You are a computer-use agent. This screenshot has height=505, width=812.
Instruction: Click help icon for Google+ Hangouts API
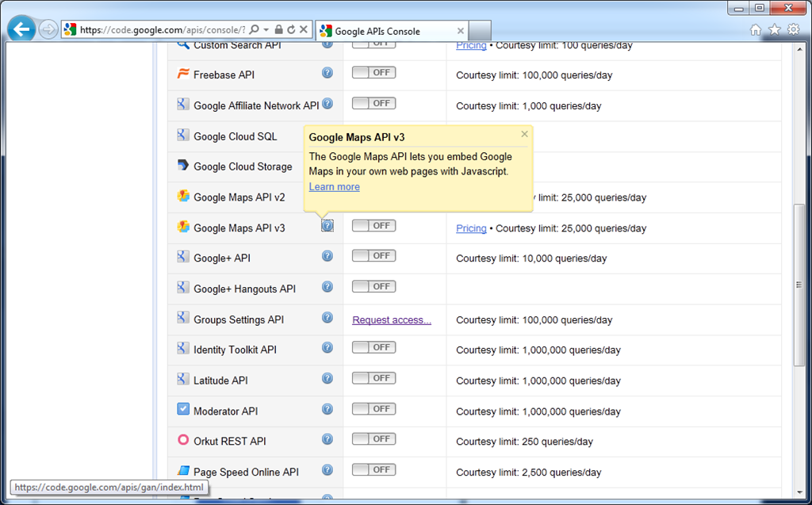pos(327,286)
